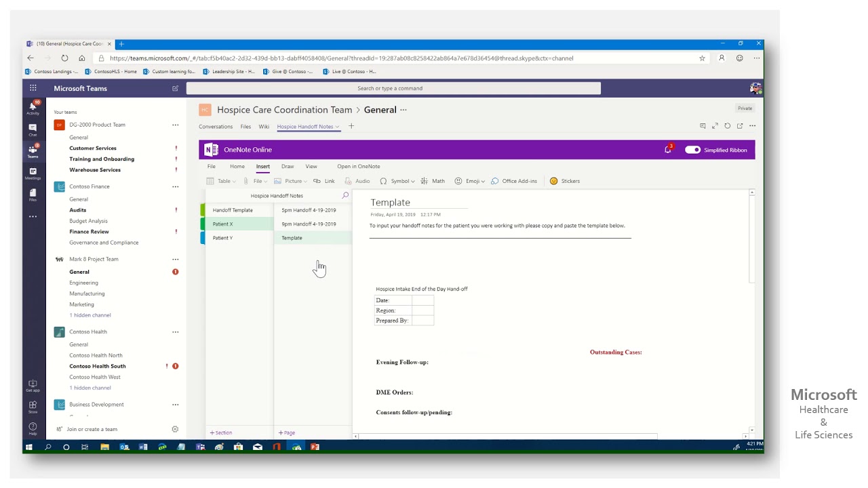Viewport: 868px width, 488px height.
Task: Open Contoso Health more options
Action: [x=175, y=332]
